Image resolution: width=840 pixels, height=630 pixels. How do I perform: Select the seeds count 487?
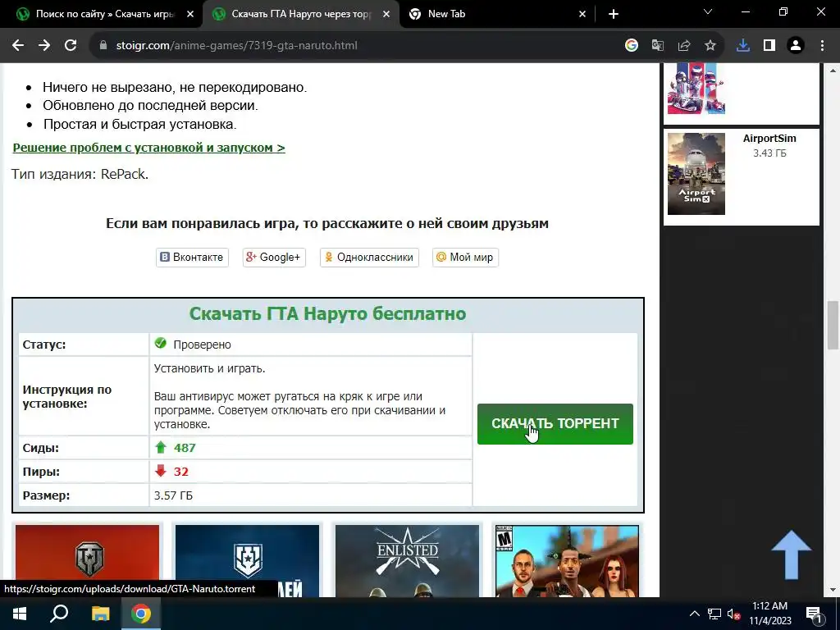coord(185,448)
